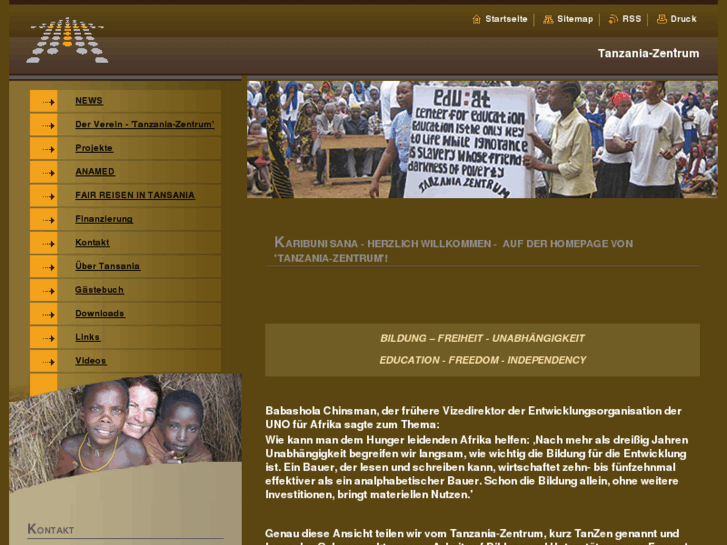The image size is (727, 545).
Task: Go to the Projekte page
Action: [94, 148]
